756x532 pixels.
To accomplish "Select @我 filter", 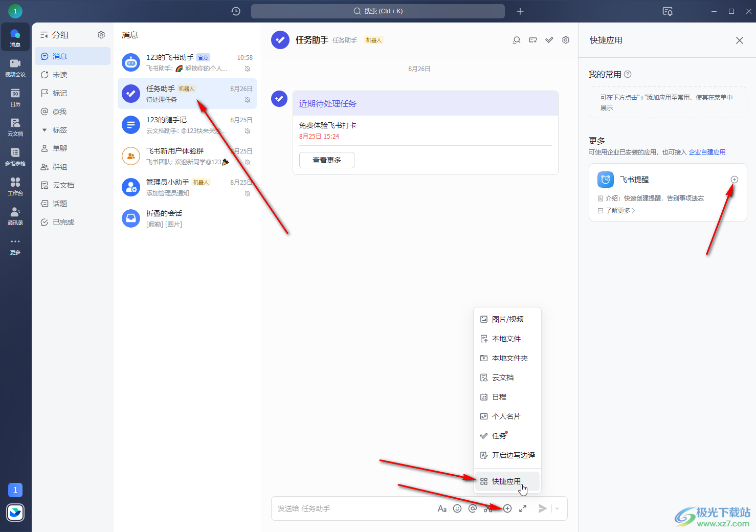I will [73, 112].
